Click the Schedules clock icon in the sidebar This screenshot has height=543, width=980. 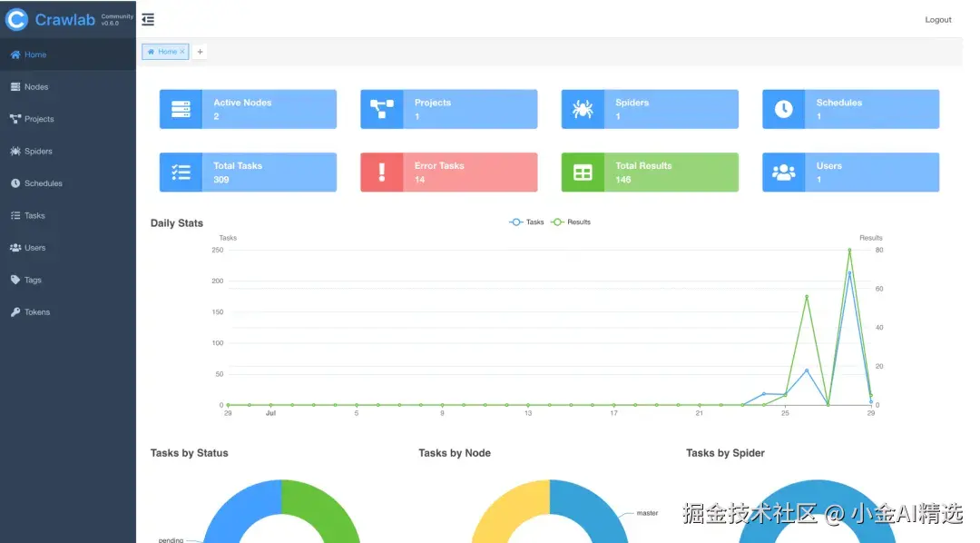tap(15, 183)
